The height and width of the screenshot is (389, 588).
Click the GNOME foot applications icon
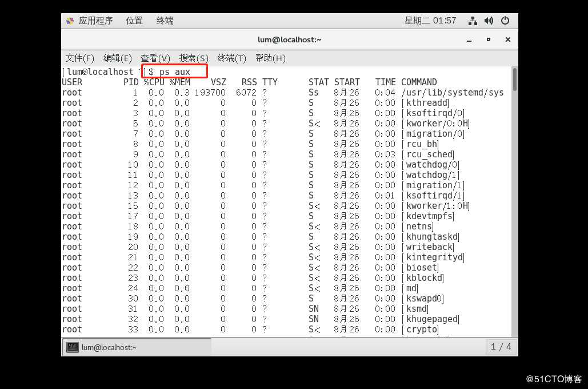pos(70,21)
